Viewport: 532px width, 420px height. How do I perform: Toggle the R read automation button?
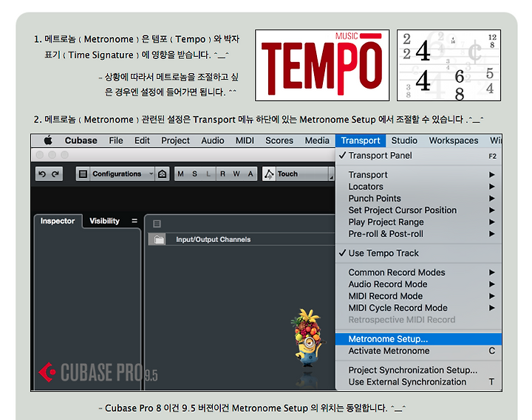pos(222,174)
